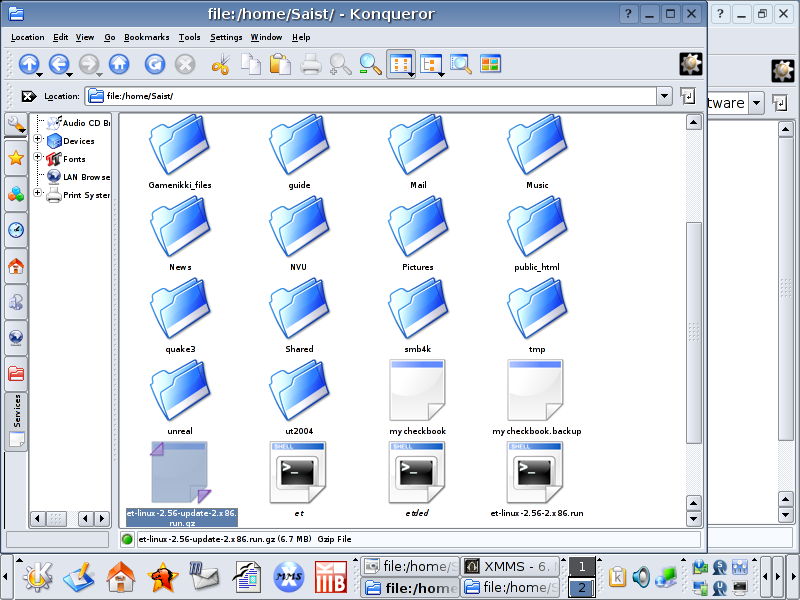Switch to virtual desktop 1 in pager

pyautogui.click(x=581, y=567)
